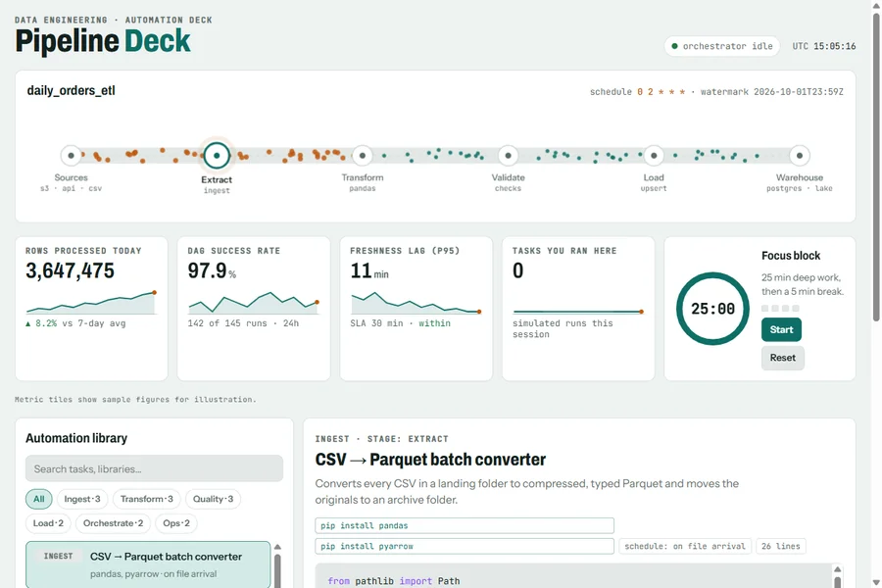882x588 pixels.
Task: Click the INGEST · STAGE: EXTRACT label
Action: 381,439
